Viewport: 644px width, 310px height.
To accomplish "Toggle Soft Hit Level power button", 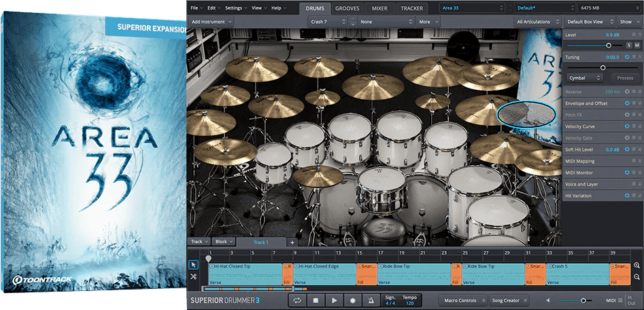I will pos(627,150).
